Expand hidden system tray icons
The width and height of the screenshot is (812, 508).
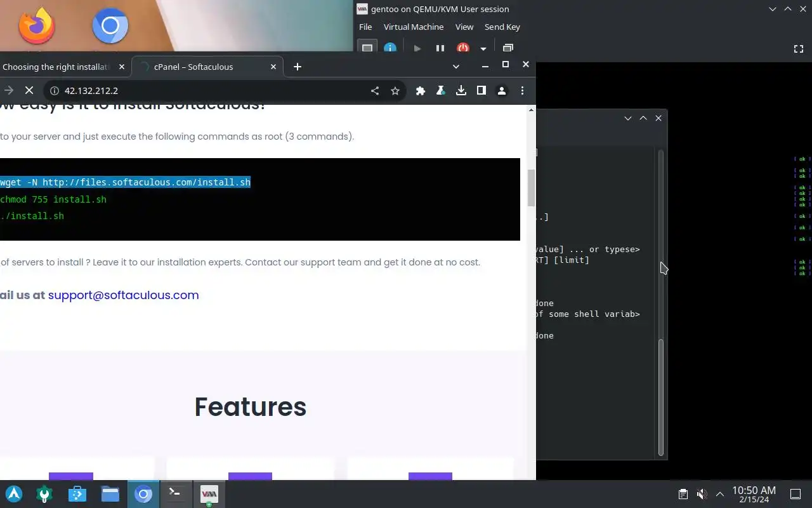(x=720, y=494)
